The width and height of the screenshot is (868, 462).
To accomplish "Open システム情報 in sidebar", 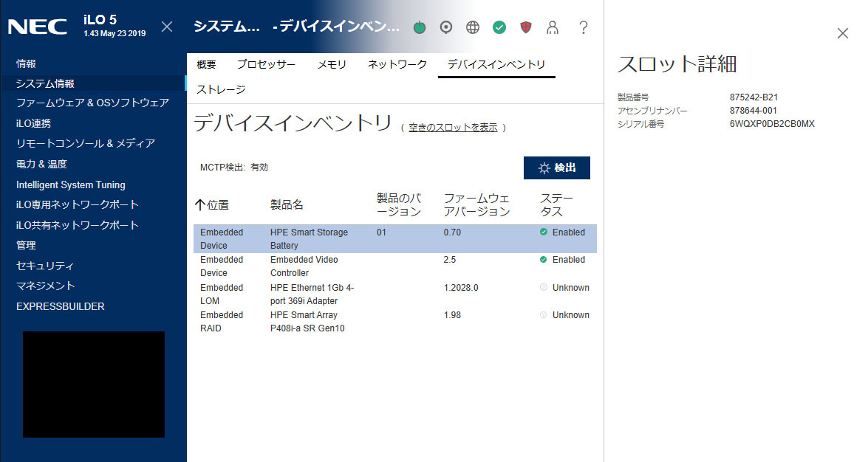I will (x=45, y=83).
